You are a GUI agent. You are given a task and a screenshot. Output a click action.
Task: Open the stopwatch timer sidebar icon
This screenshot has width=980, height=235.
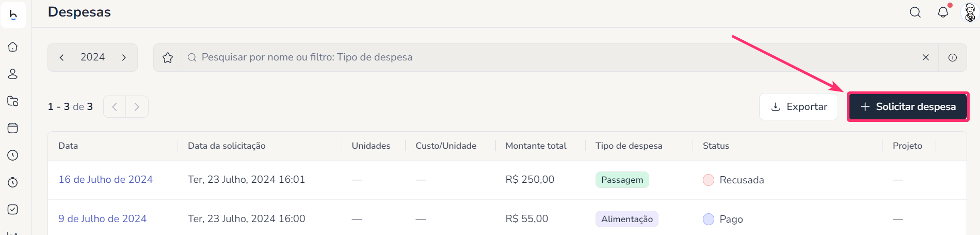tap(13, 182)
